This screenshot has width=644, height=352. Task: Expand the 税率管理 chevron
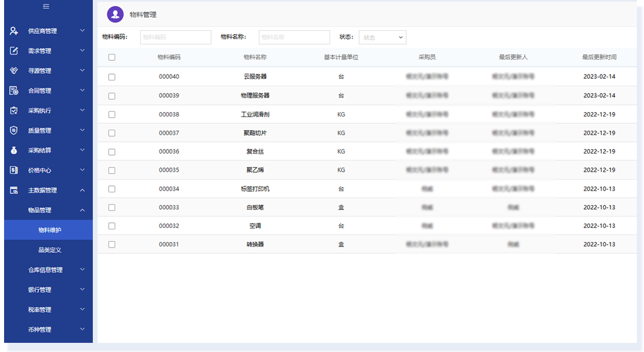tap(82, 309)
